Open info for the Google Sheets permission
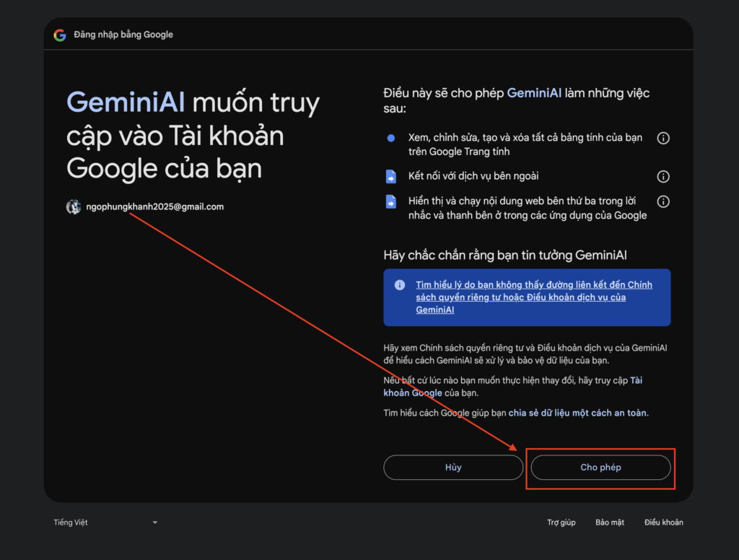Image resolution: width=739 pixels, height=560 pixels. 663,138
